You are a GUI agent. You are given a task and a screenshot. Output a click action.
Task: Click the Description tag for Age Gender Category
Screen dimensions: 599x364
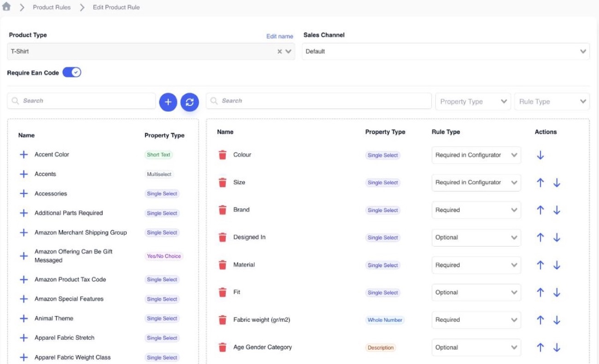tap(381, 348)
